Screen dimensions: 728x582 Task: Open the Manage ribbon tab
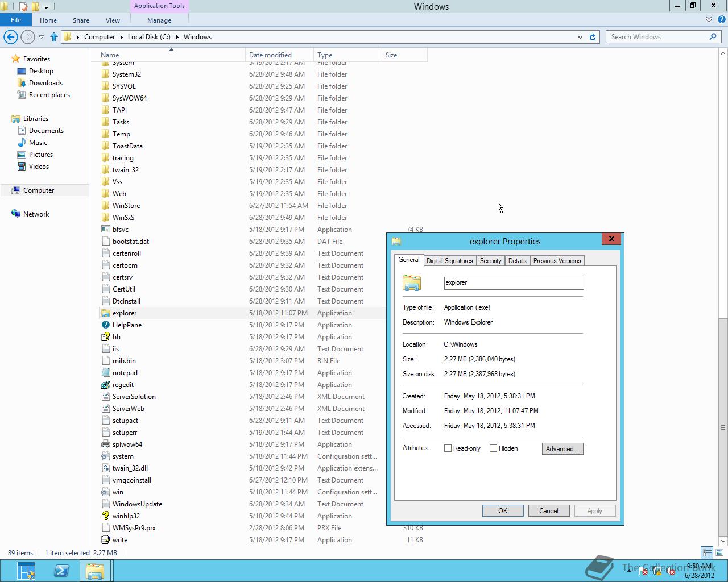pyautogui.click(x=159, y=20)
